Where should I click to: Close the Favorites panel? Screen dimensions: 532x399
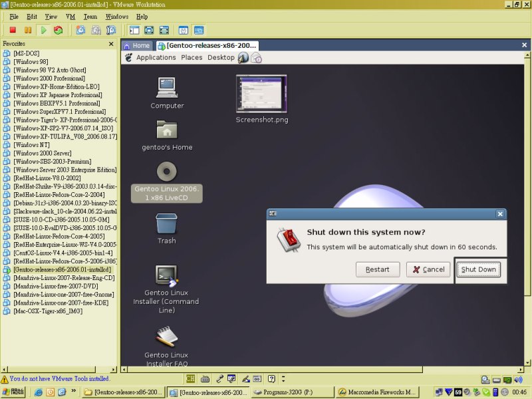(x=111, y=44)
